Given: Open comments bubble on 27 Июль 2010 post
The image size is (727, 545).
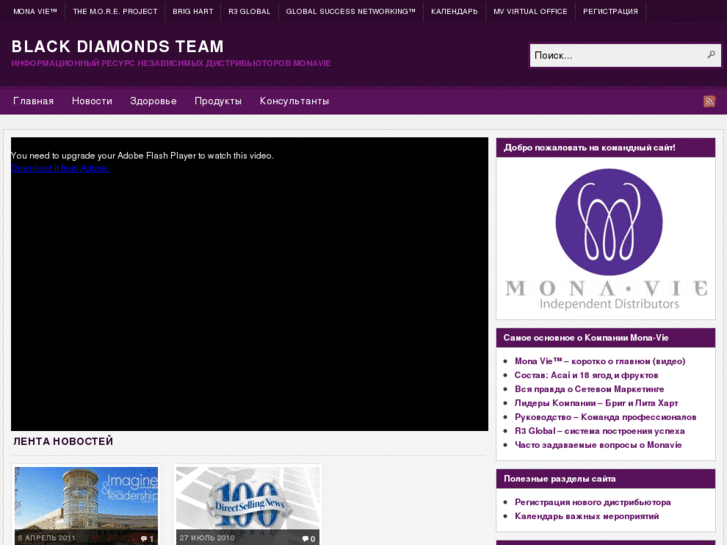Looking at the screenshot, I should click(309, 539).
